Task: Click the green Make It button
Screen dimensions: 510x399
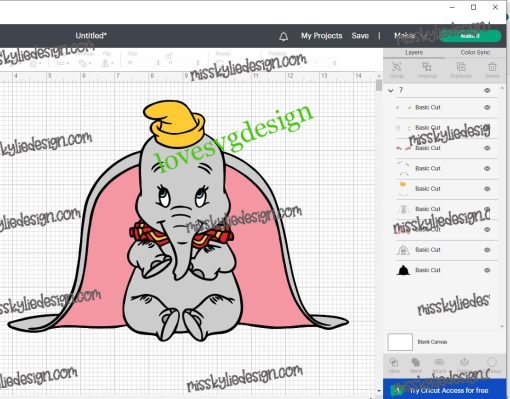Action: pyautogui.click(x=470, y=36)
